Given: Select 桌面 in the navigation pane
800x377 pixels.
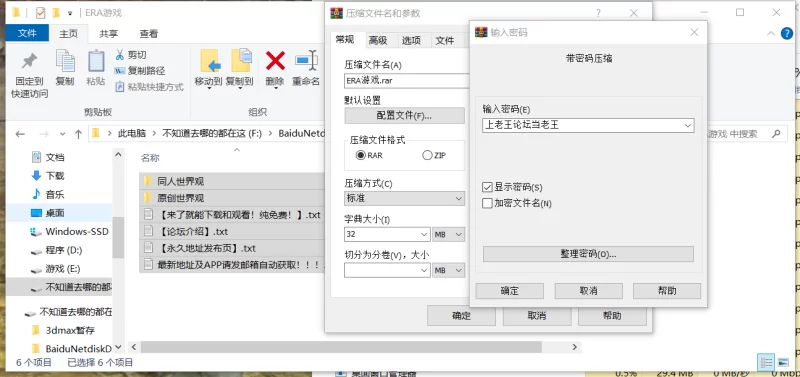Looking at the screenshot, I should pos(60,213).
